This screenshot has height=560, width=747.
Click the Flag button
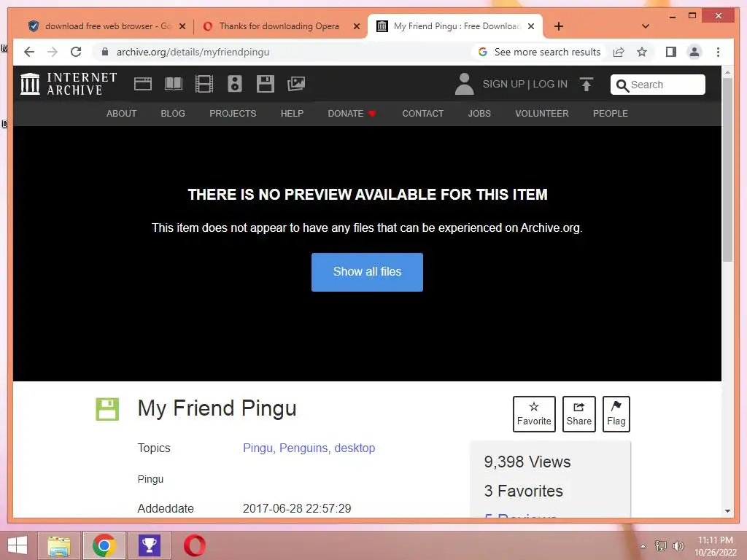pos(616,414)
